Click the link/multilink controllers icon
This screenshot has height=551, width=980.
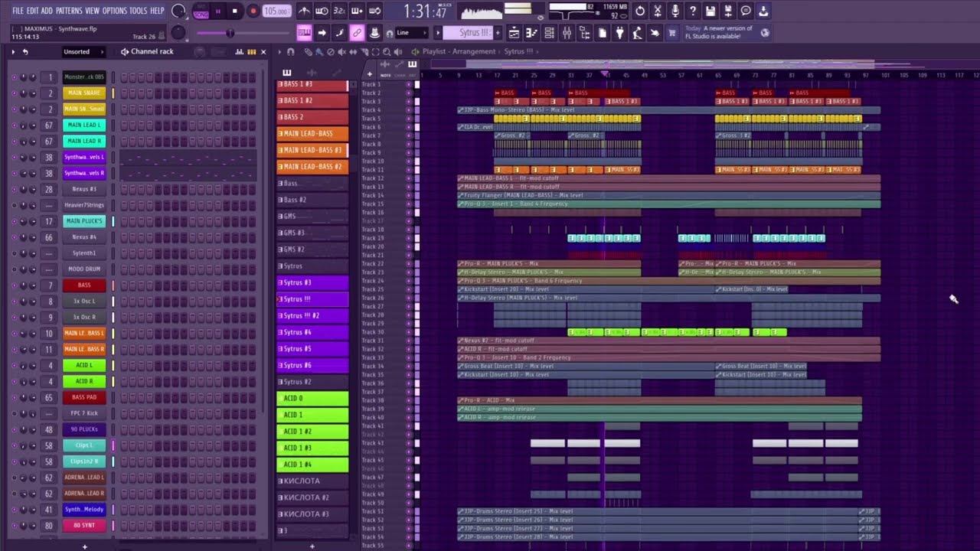pyautogui.click(x=357, y=33)
